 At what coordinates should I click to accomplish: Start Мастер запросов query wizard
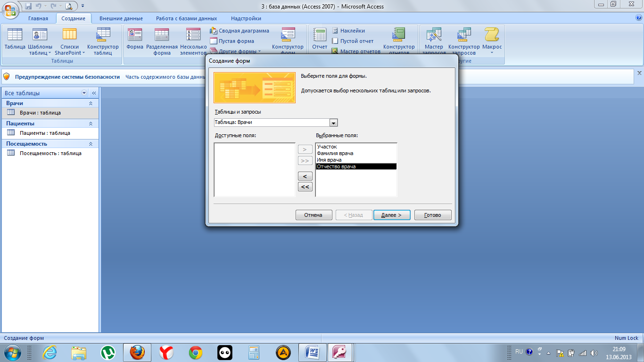click(x=434, y=41)
